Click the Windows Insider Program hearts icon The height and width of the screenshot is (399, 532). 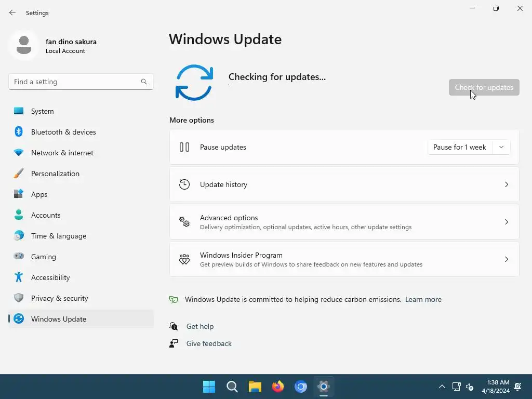pos(184,259)
